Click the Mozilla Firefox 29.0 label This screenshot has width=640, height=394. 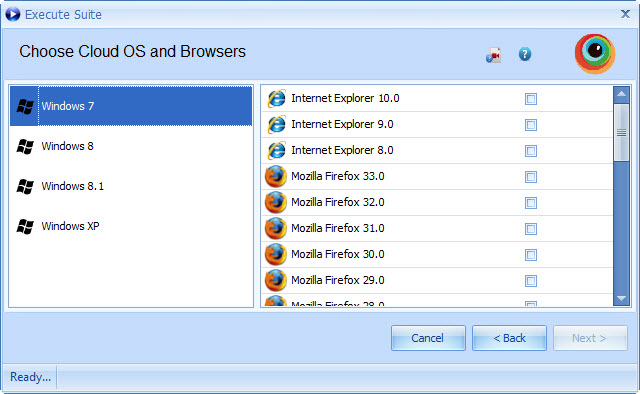click(x=338, y=280)
